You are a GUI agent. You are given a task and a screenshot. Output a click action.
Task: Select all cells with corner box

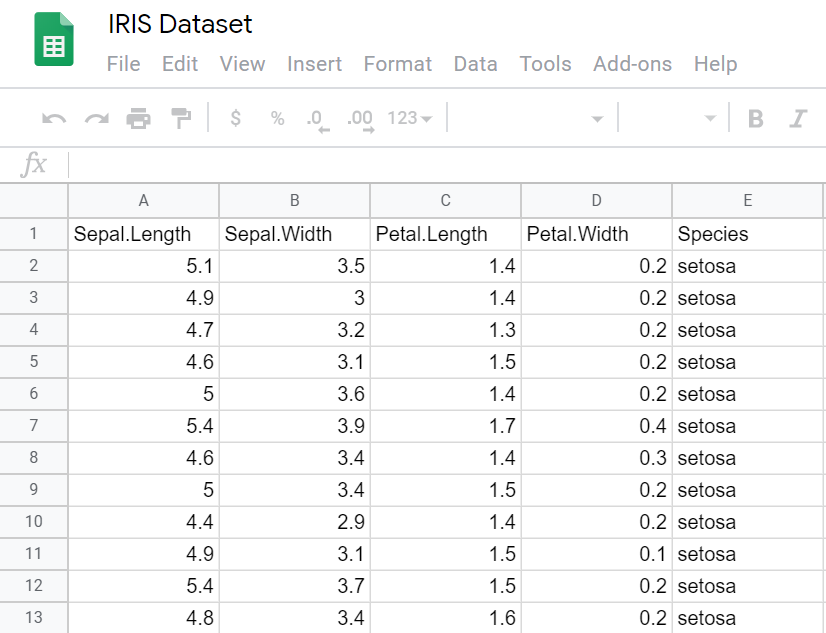coord(34,201)
